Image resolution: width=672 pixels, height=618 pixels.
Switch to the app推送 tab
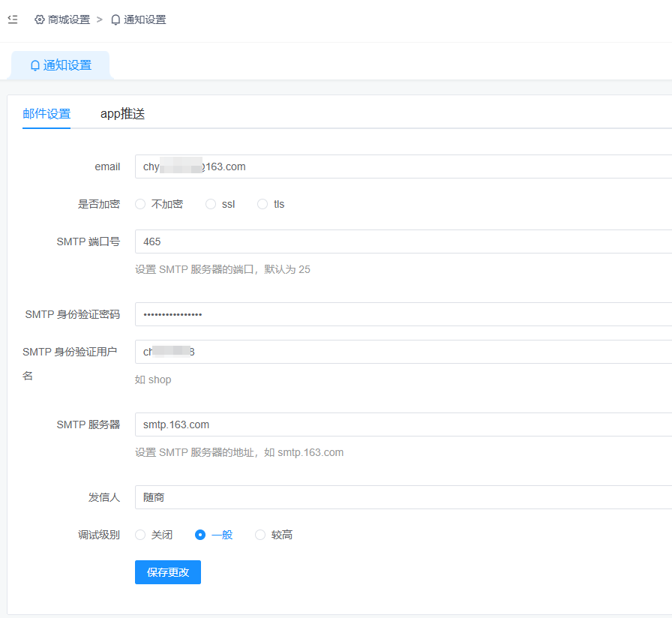(x=122, y=114)
